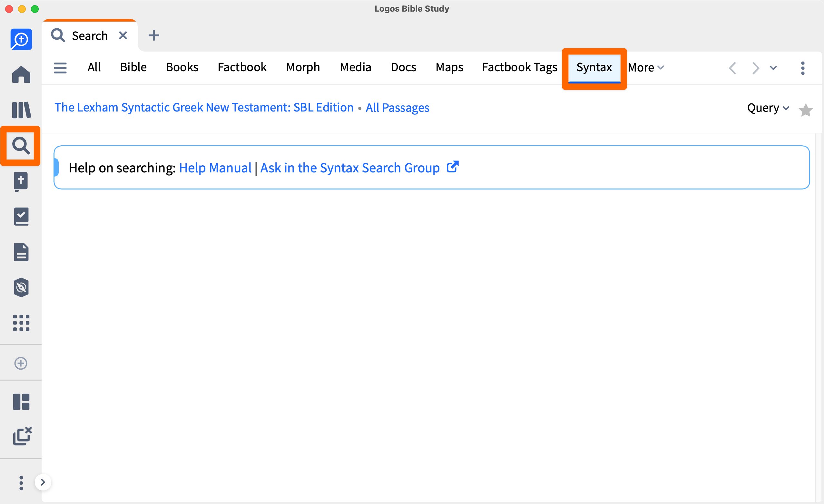Select the Maps search type
Screen dimensions: 824x504
[449, 67]
